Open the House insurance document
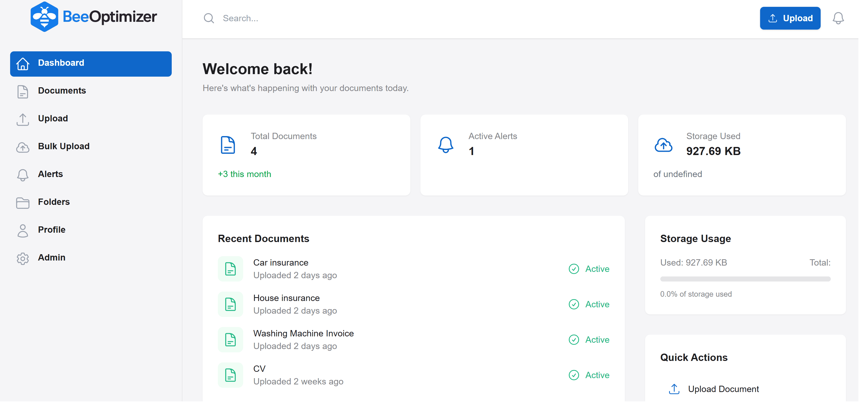This screenshot has width=868, height=411. tap(286, 298)
